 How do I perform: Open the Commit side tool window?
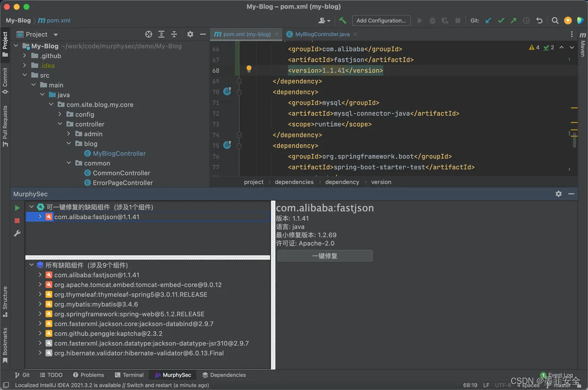[5, 80]
